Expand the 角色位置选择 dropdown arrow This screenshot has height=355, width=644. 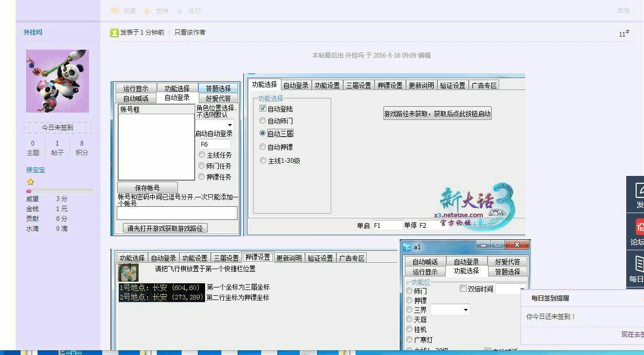pyautogui.click(x=230, y=125)
